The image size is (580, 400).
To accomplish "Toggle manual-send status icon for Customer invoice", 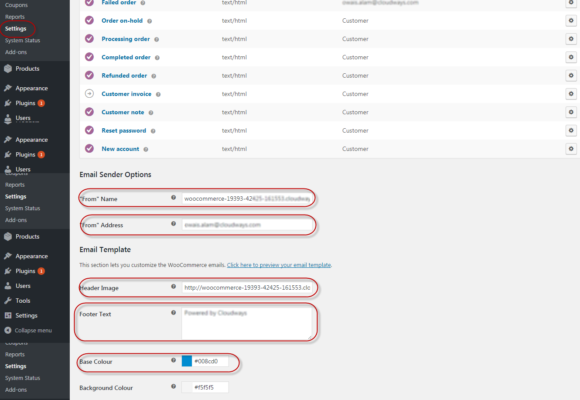I will coord(89,94).
